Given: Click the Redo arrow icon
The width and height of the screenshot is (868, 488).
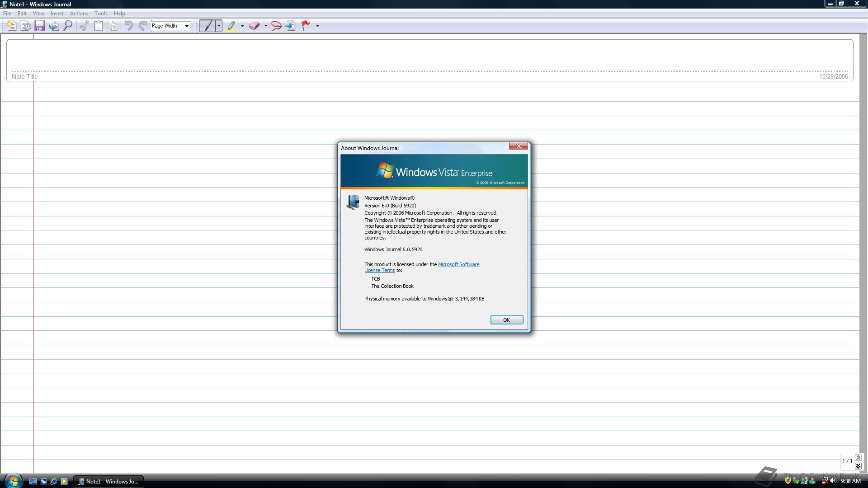Looking at the screenshot, I should pos(143,26).
